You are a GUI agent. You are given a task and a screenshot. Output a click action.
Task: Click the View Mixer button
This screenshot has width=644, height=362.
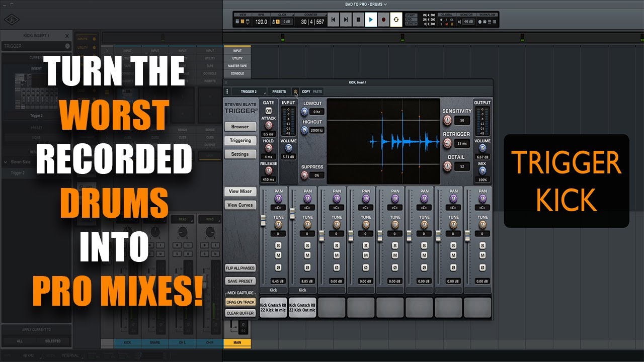click(240, 192)
